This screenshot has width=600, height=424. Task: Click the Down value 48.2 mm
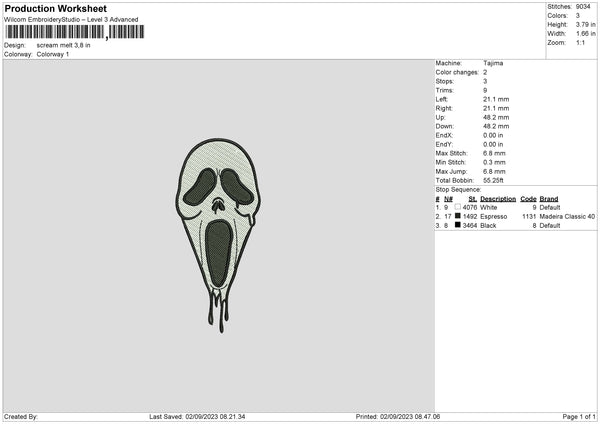496,126
